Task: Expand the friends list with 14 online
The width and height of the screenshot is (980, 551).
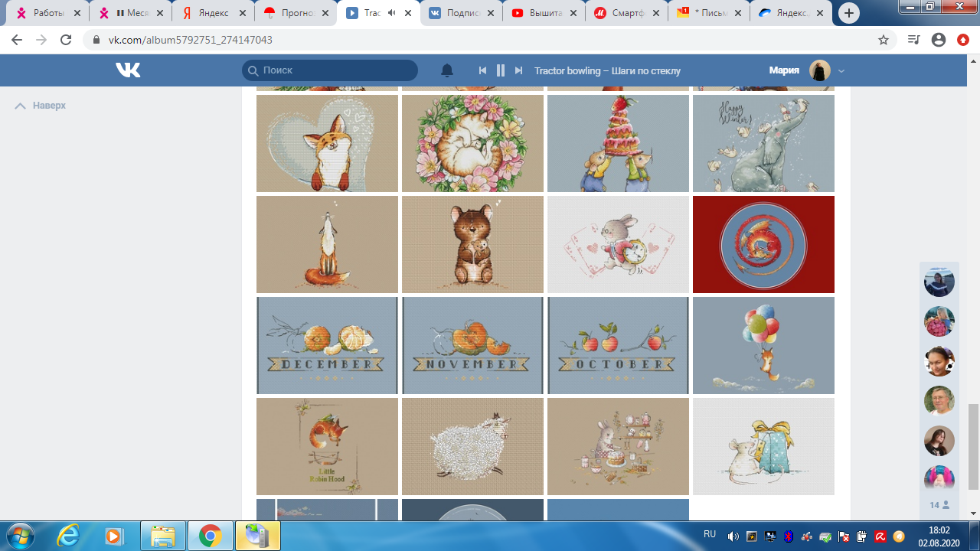Action: (939, 505)
